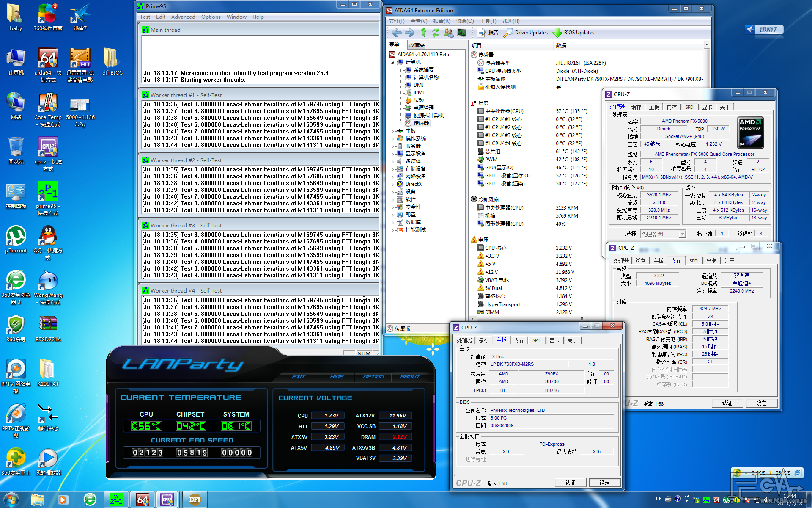The height and width of the screenshot is (508, 812).
Task: Click BIOS Updates in AIDA64 toolbar
Action: tap(574, 33)
